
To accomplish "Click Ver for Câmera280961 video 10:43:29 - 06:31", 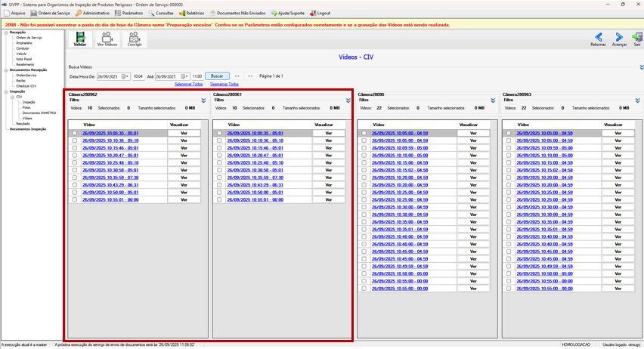I will (329, 185).
